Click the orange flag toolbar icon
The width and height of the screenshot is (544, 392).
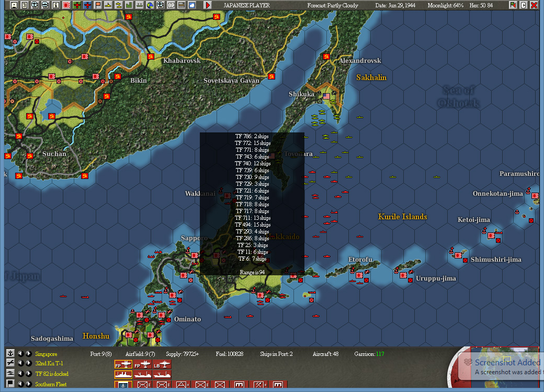click(x=98, y=5)
